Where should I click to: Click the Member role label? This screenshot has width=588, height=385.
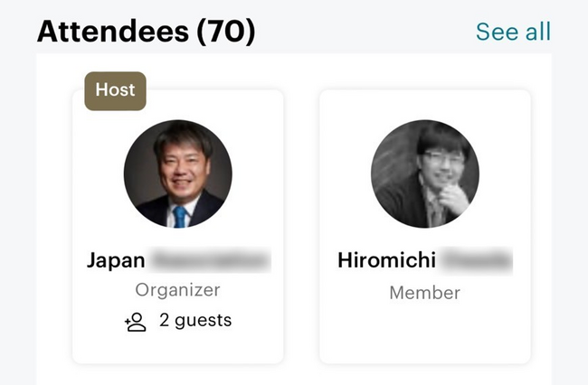coord(424,293)
